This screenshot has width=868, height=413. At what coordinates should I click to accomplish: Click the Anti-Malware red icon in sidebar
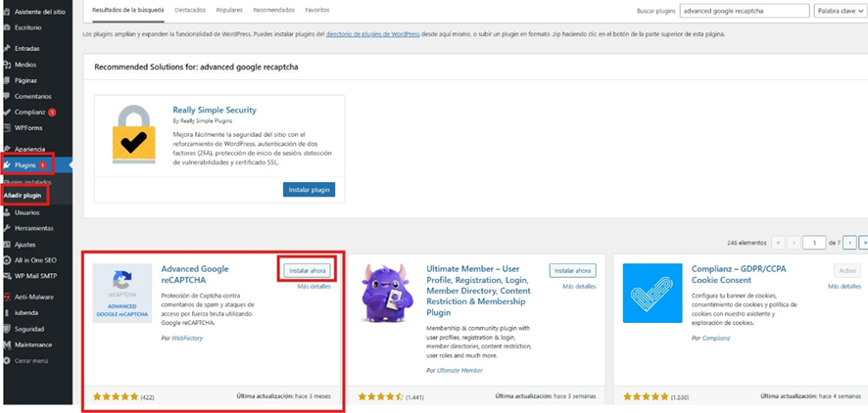coord(7,297)
